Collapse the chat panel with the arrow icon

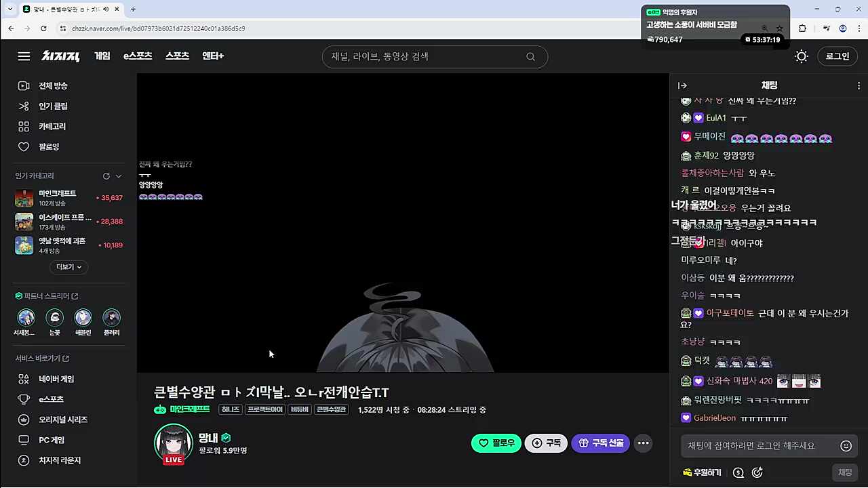tap(683, 85)
